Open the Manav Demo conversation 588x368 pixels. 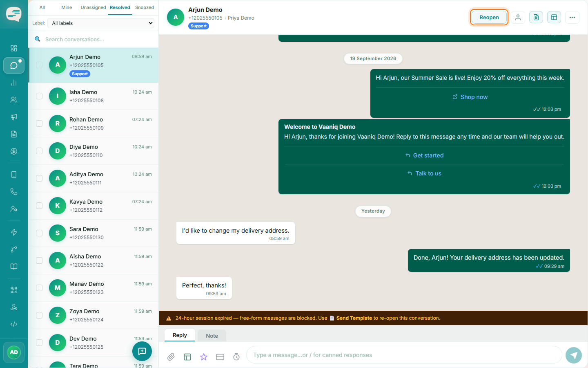[x=94, y=288]
